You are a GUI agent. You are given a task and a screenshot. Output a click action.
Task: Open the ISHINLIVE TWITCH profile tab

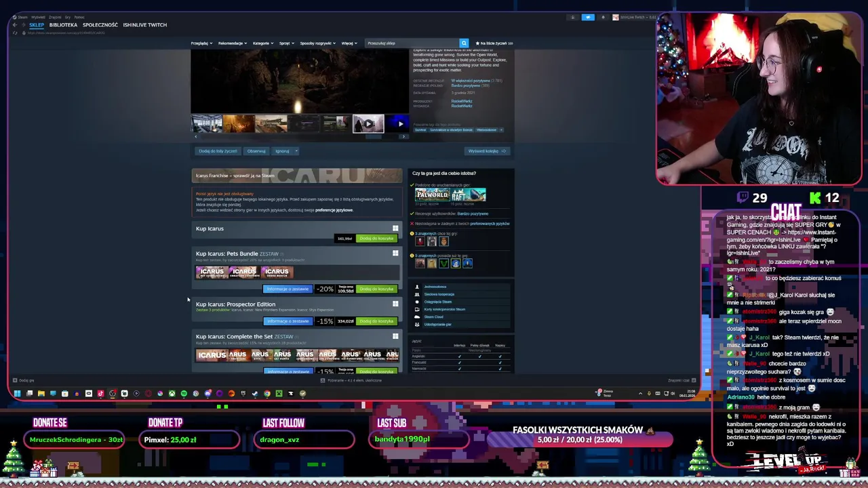(145, 25)
